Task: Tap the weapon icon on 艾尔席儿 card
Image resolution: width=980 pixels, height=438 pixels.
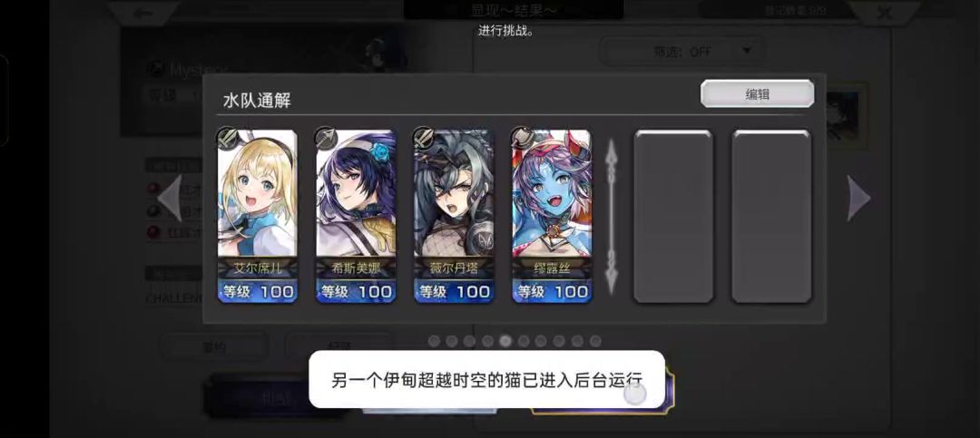Action: pos(227,138)
